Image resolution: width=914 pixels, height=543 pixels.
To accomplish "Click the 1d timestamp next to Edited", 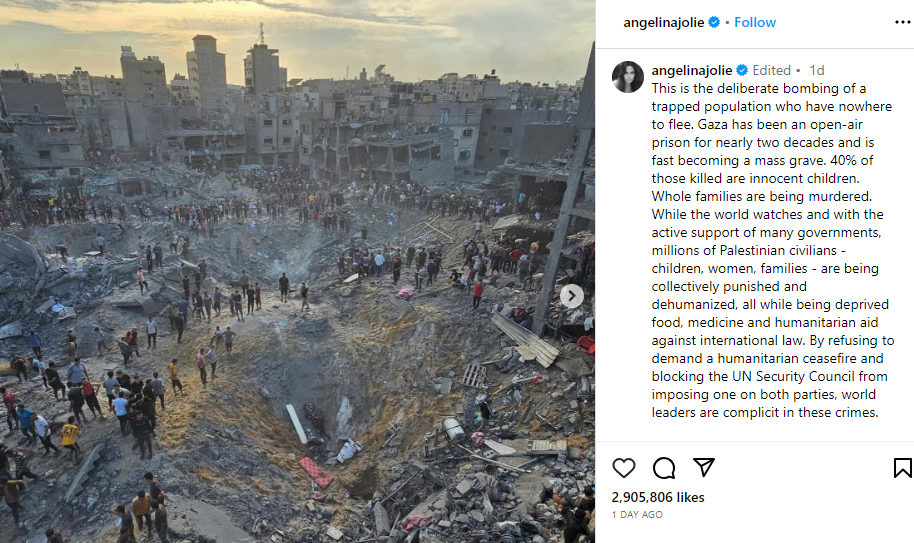I will pos(817,70).
